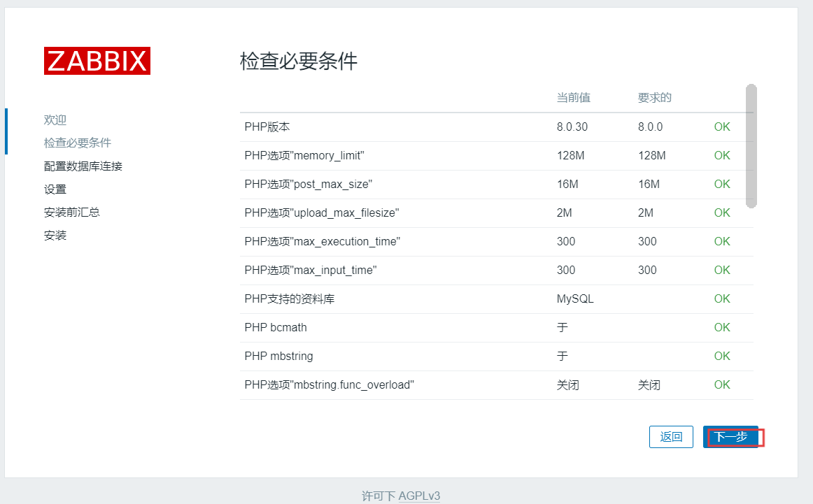813x504 pixels.
Task: Click the ZABBIX logo
Action: point(97,61)
